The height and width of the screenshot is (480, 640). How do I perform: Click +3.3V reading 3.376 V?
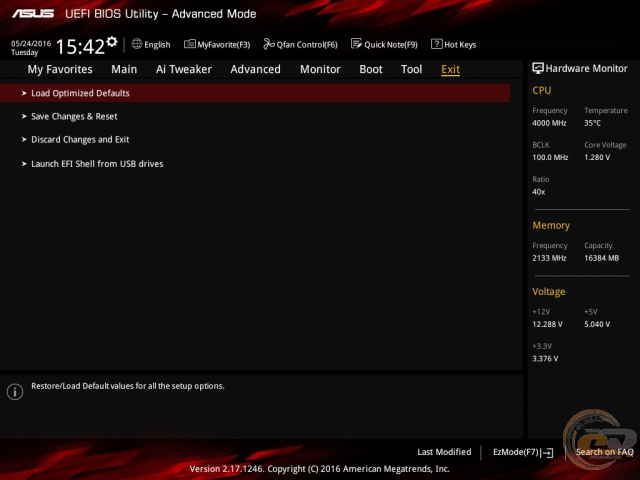[545, 359]
